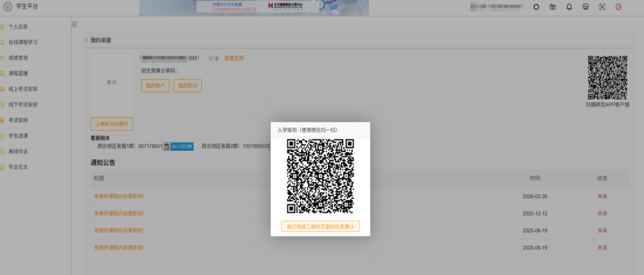
Task: Click the 入学报到 QR code image
Action: point(320,176)
